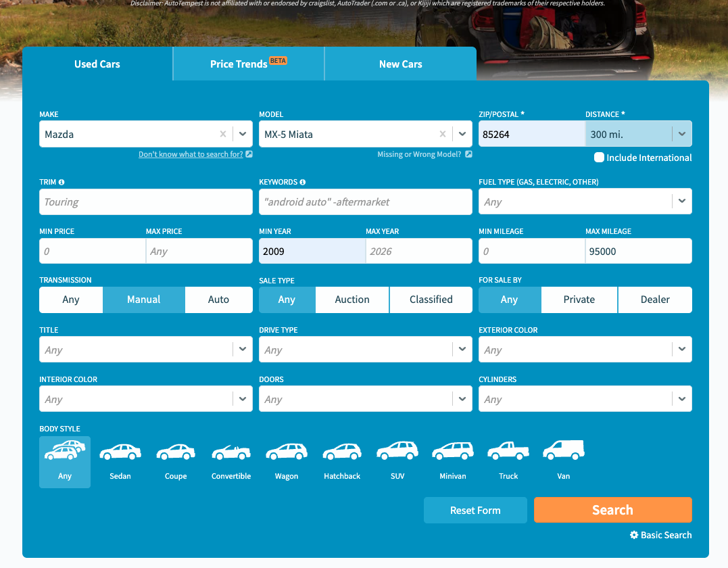This screenshot has height=568, width=728.
Task: Click the orange Search button
Action: [x=613, y=510]
